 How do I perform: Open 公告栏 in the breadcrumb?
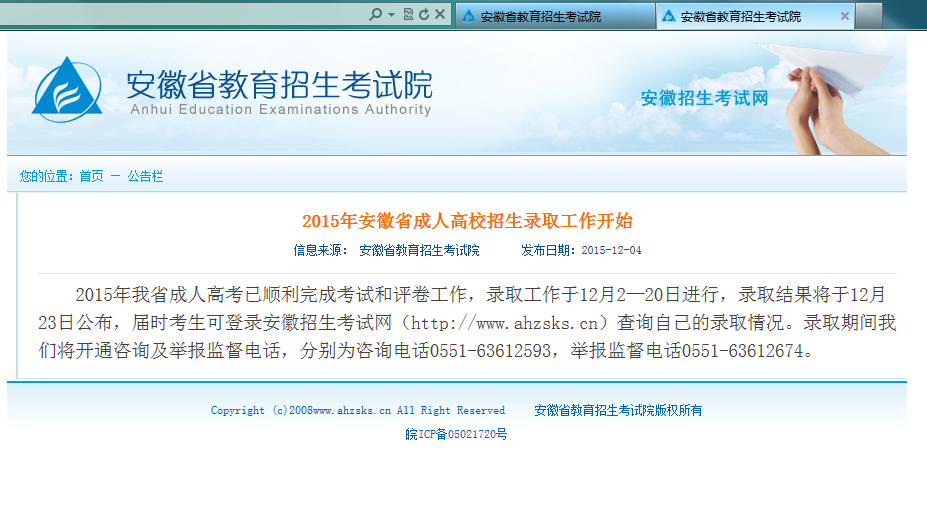pos(145,176)
